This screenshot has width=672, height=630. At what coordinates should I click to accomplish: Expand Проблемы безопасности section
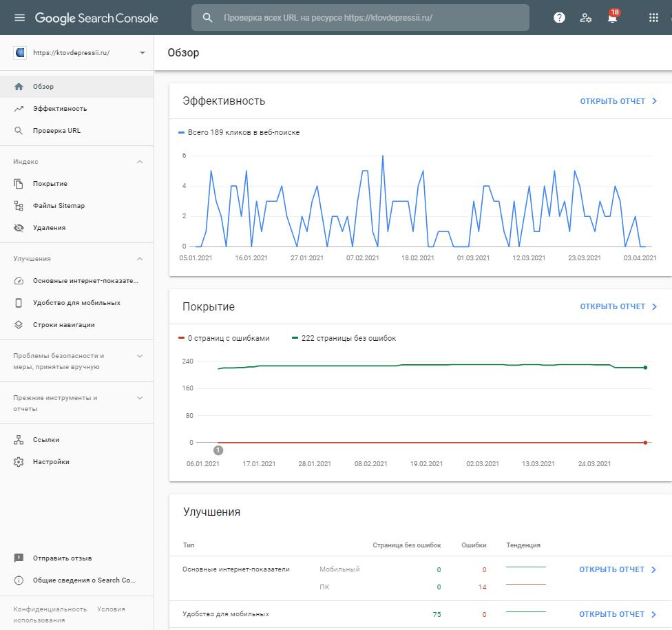coord(140,356)
